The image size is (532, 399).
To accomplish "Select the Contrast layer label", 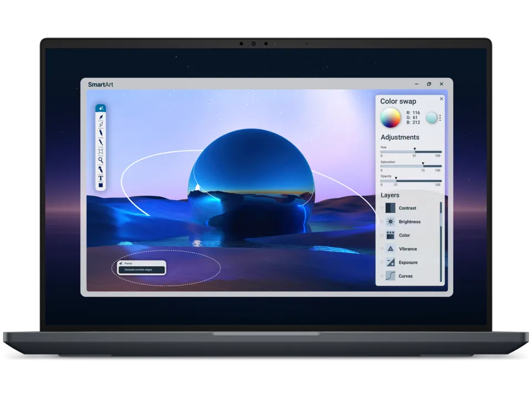I will 407,208.
